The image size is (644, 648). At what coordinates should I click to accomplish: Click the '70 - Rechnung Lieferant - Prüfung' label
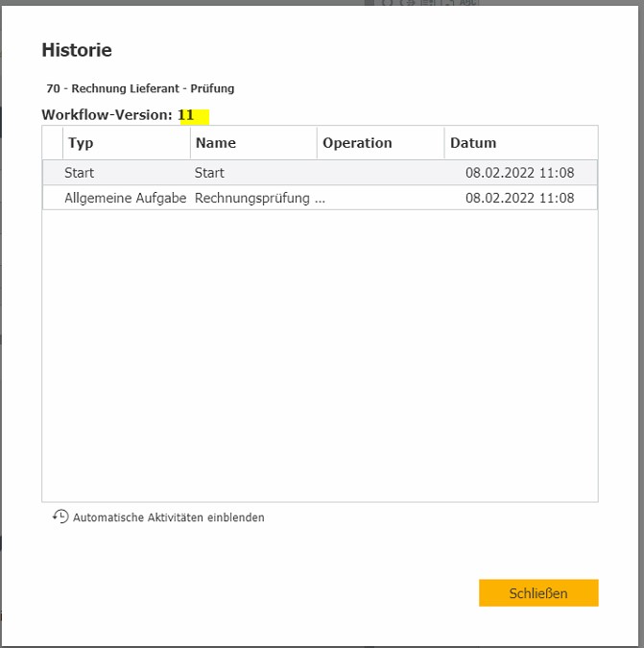coord(140,88)
